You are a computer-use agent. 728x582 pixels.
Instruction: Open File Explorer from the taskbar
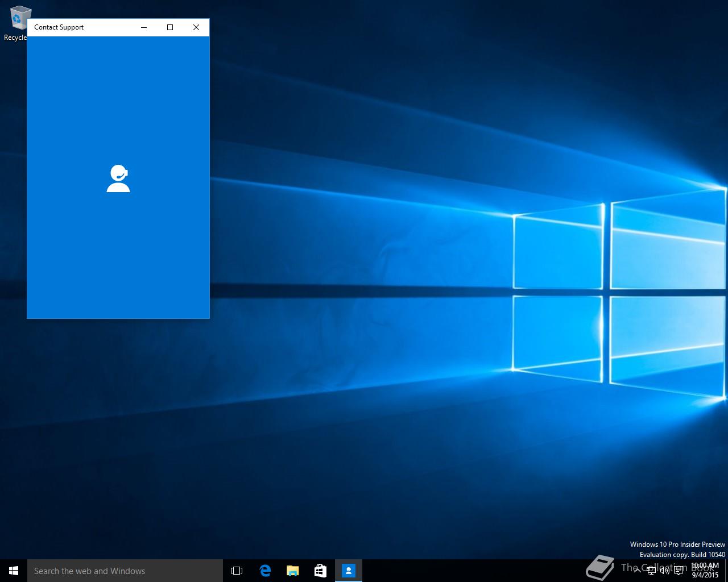click(x=293, y=571)
